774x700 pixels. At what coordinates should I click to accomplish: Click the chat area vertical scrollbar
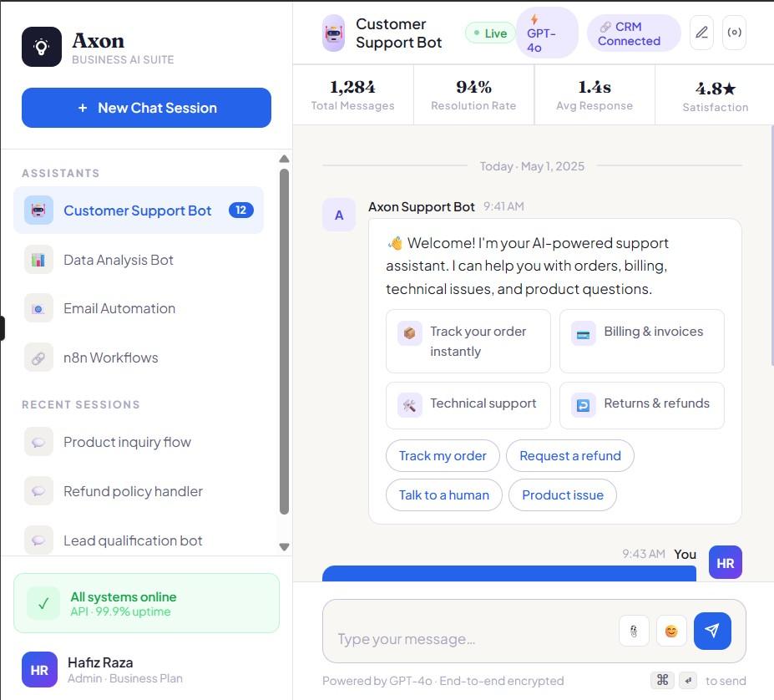[772, 246]
